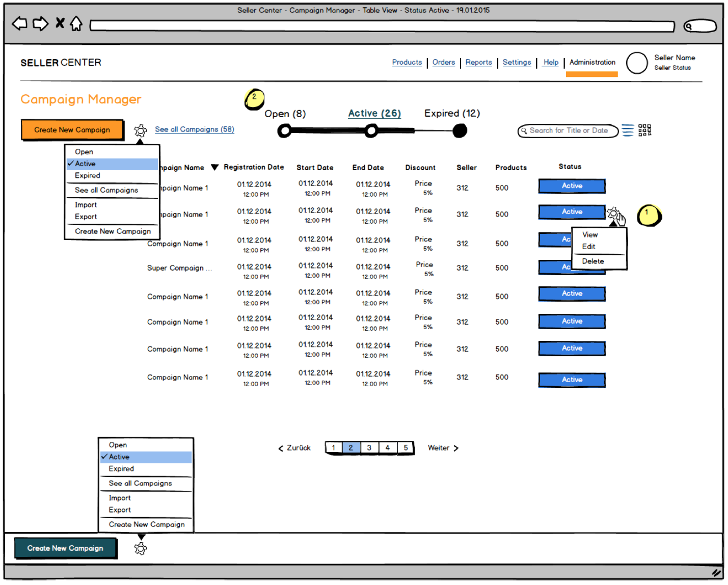Go to previous page with Zurück
The image size is (728, 585).
click(294, 448)
